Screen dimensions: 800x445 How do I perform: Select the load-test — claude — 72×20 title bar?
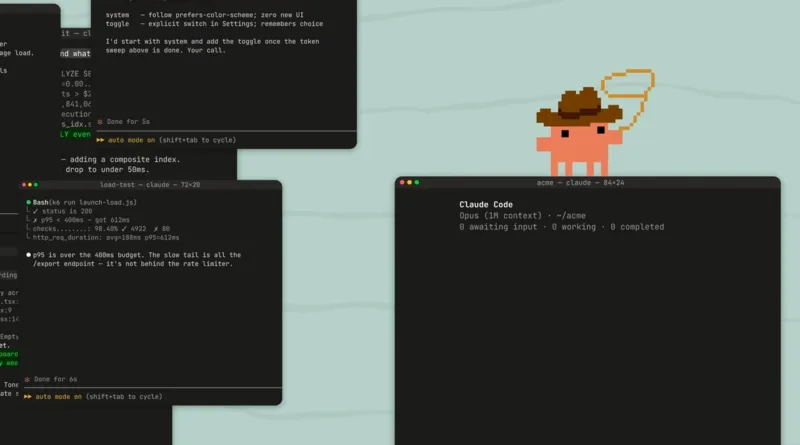click(x=150, y=185)
